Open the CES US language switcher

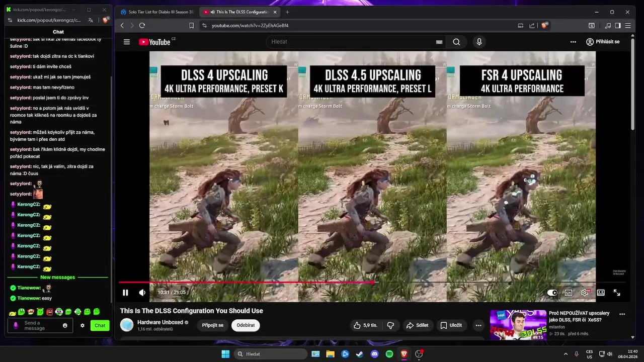coord(589,354)
